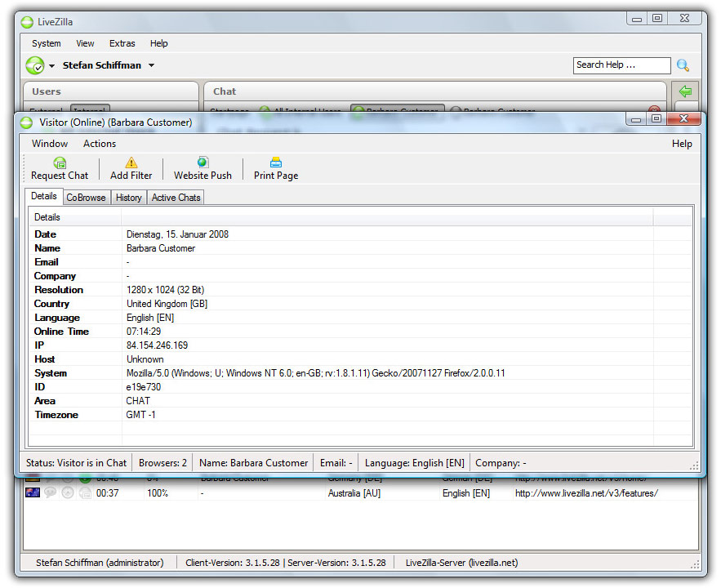Switch to the CoBrowse tab
The height and width of the screenshot is (588, 721).
(86, 198)
